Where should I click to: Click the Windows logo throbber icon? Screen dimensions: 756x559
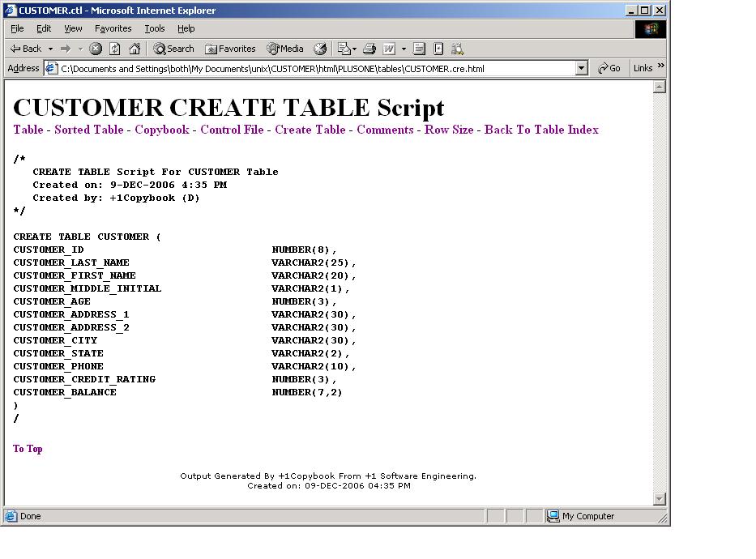(651, 29)
